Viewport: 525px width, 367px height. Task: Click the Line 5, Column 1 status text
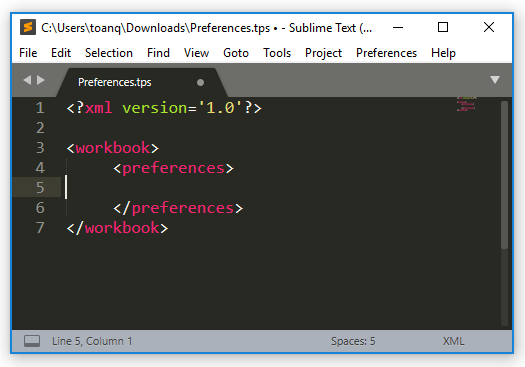coord(92,341)
